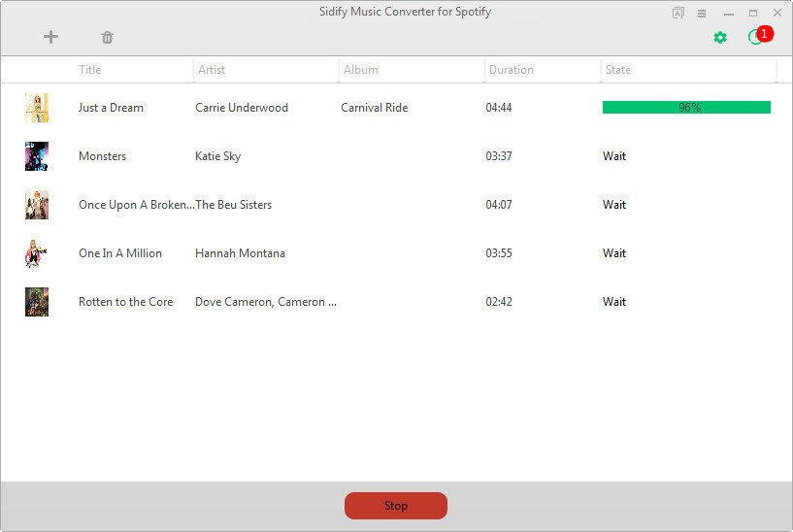Click the plus icon to add music
This screenshot has width=793, height=532.
(x=50, y=37)
